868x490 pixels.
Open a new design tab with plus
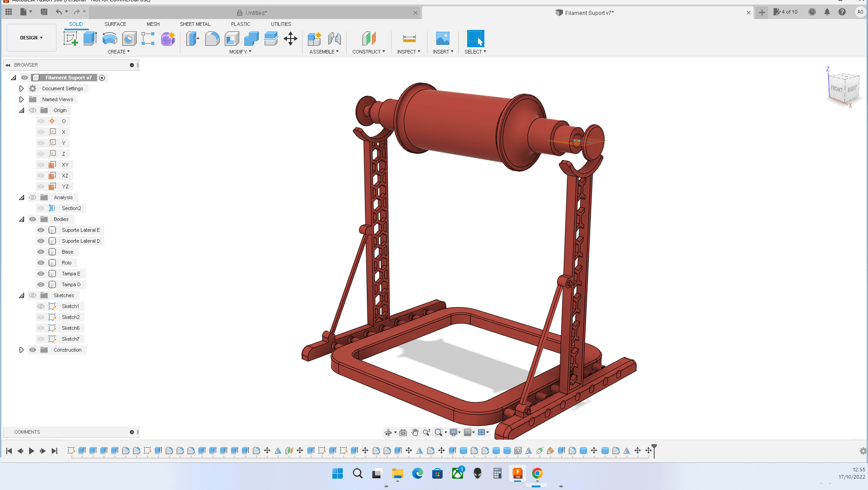762,13
